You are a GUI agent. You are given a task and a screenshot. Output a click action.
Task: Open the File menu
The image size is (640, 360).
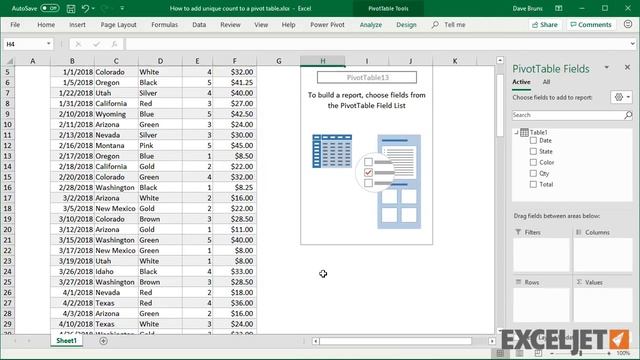[15, 24]
